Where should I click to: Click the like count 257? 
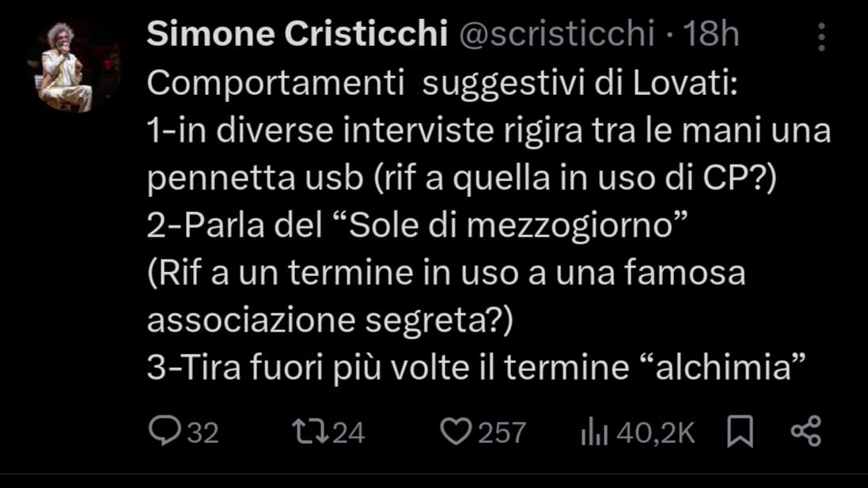click(503, 433)
